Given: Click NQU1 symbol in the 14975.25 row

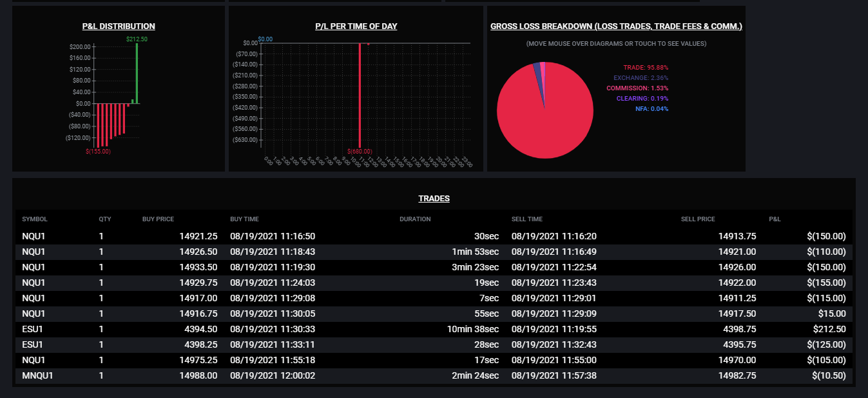Looking at the screenshot, I should 34,360.
